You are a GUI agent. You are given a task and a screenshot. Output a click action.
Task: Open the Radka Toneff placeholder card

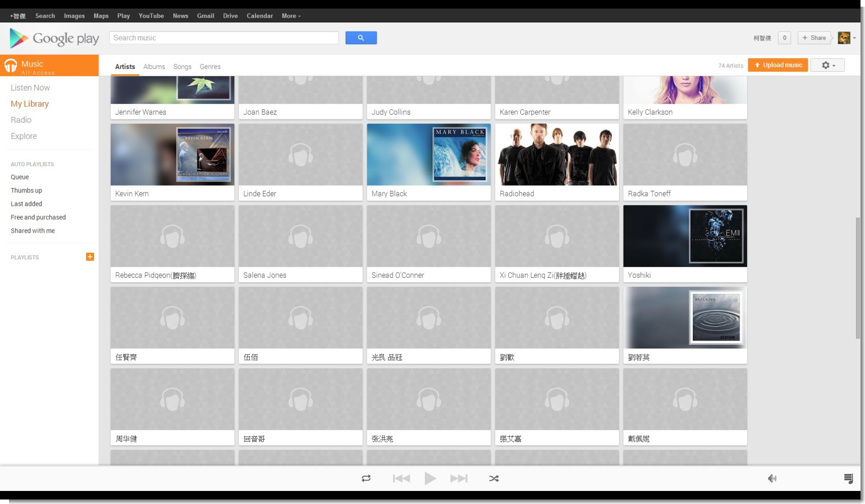(x=685, y=162)
